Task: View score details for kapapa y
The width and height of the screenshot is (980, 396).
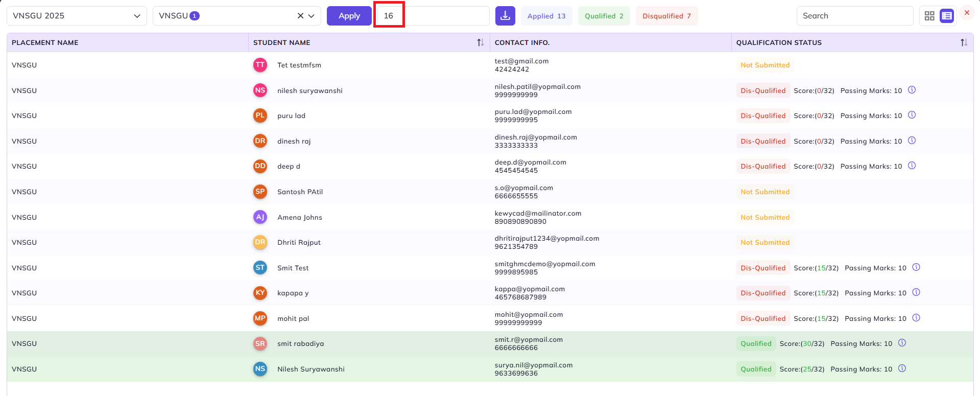Action: click(916, 292)
